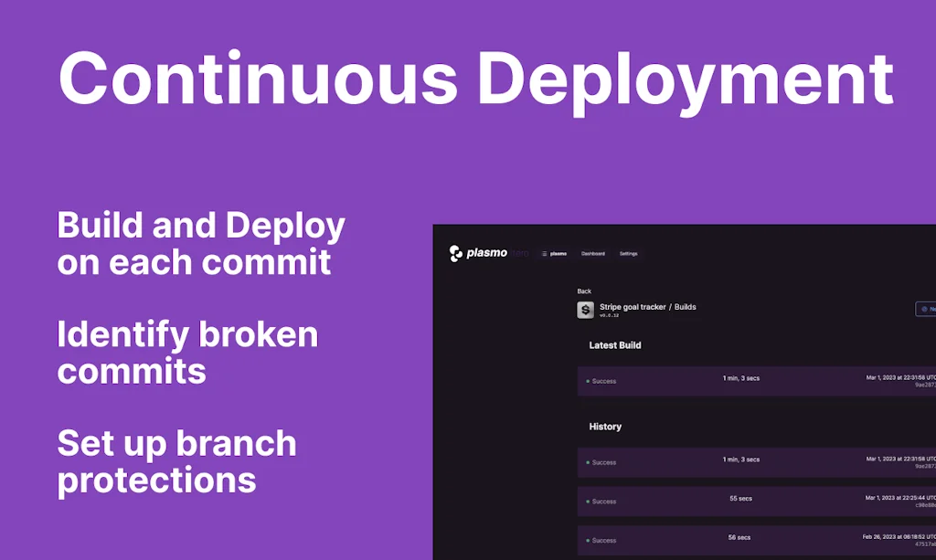This screenshot has width=936, height=560.
Task: Select the Builds breadcrumb
Action: (686, 307)
